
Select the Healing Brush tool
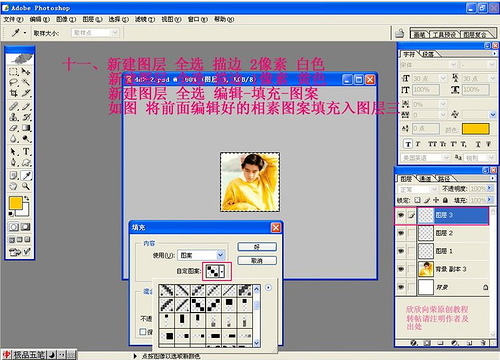[14, 106]
